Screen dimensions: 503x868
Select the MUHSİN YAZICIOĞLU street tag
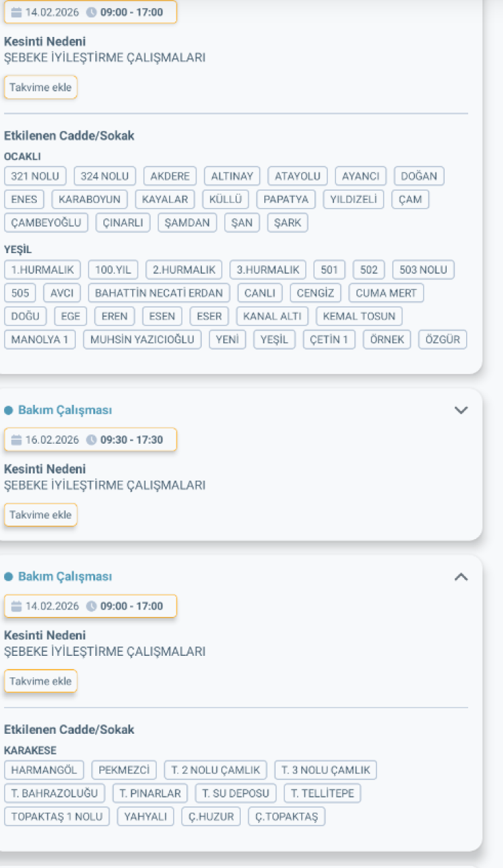(x=142, y=340)
